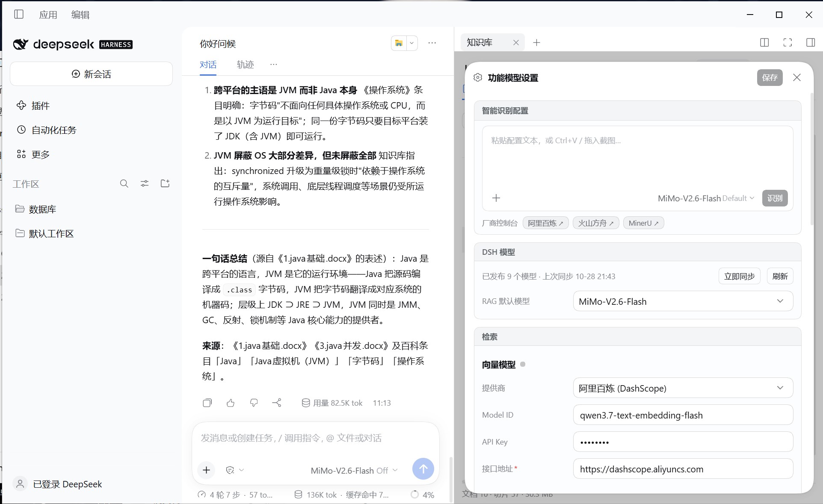The height and width of the screenshot is (504, 823).
Task: Click the 保存 button
Action: pos(770,77)
